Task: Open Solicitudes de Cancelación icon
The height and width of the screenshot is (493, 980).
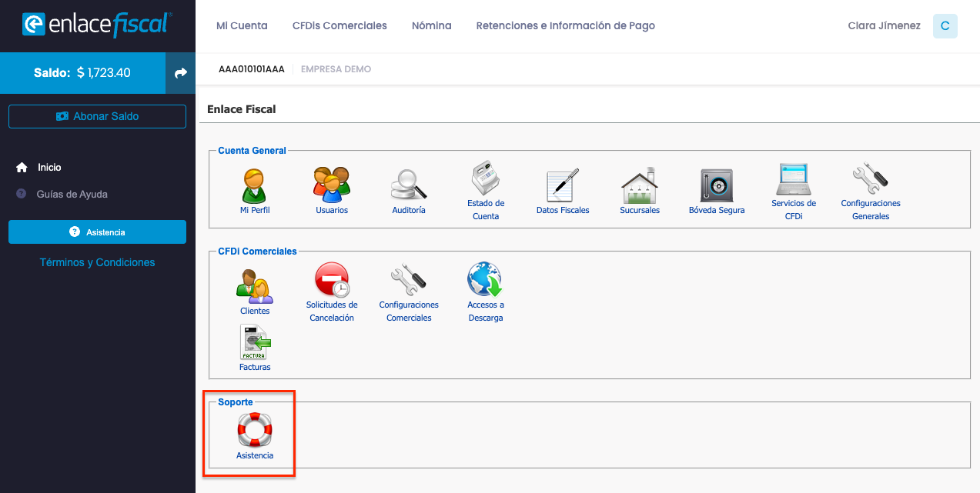Action: (x=332, y=281)
